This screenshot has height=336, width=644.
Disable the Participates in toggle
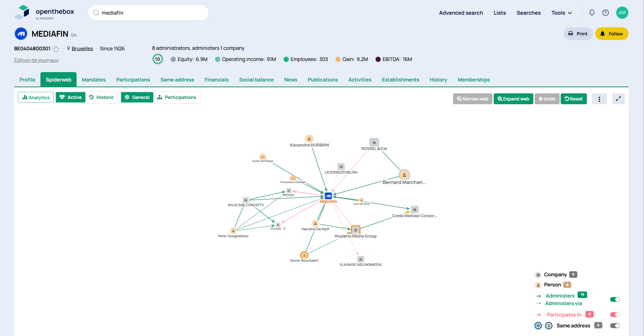point(615,314)
